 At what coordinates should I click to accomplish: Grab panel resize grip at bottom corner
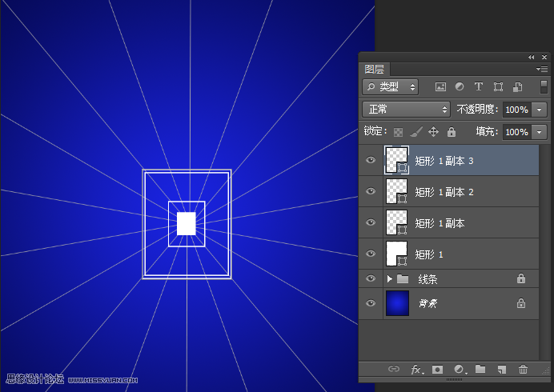click(x=545, y=370)
